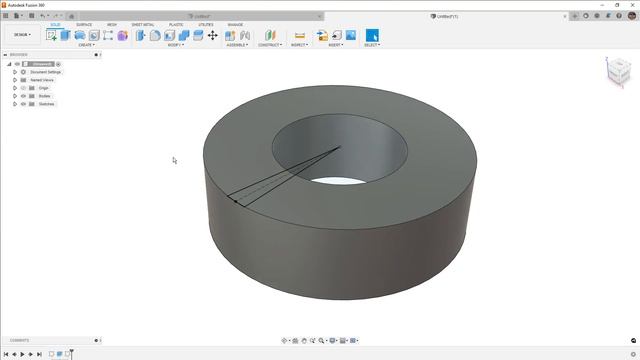Open the Create dropdown menu
This screenshot has height=360, width=640.
tap(87, 45)
